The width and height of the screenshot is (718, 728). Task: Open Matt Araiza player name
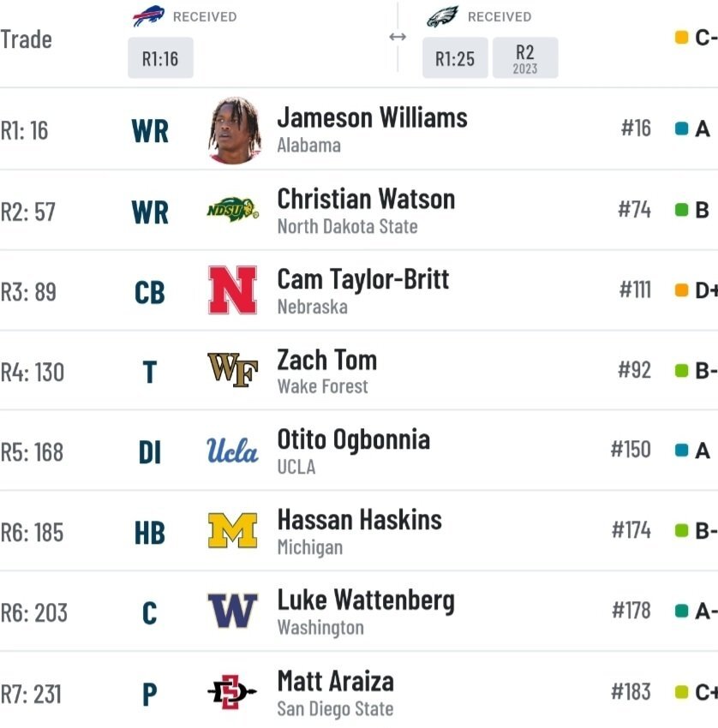tap(335, 681)
